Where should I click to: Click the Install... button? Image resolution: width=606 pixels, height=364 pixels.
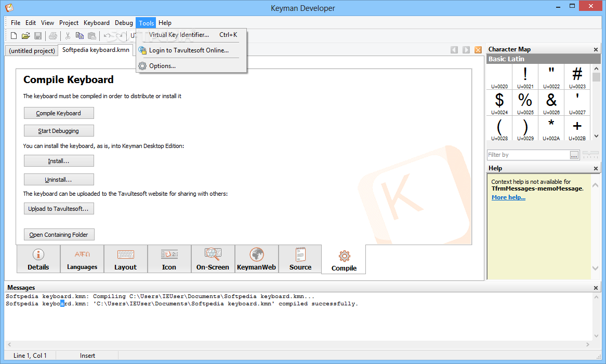59,161
